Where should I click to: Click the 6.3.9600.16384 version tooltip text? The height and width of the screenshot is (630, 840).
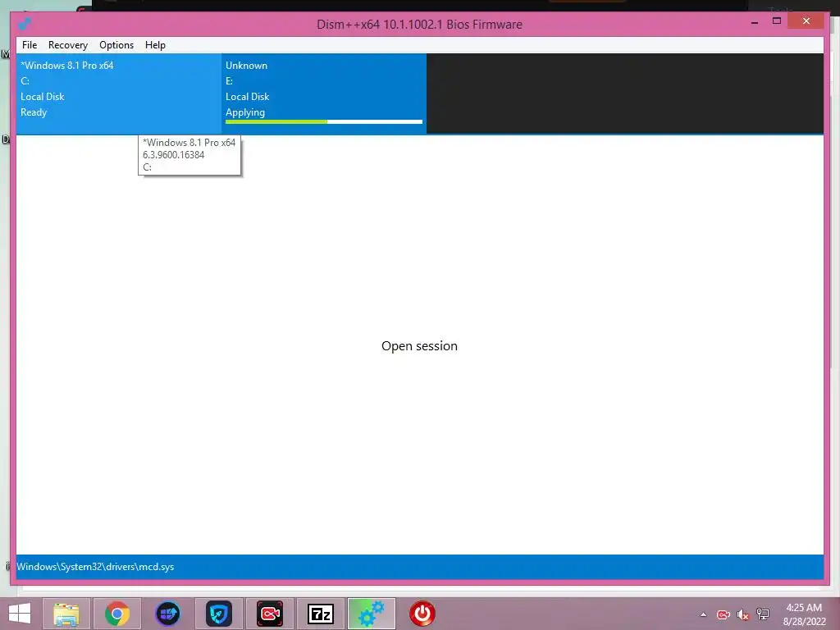coord(174,155)
